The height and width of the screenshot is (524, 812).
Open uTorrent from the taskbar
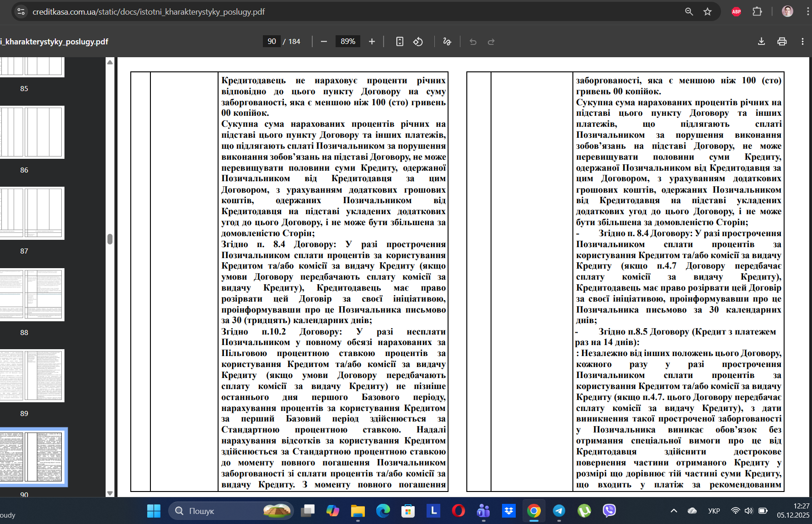click(x=584, y=511)
